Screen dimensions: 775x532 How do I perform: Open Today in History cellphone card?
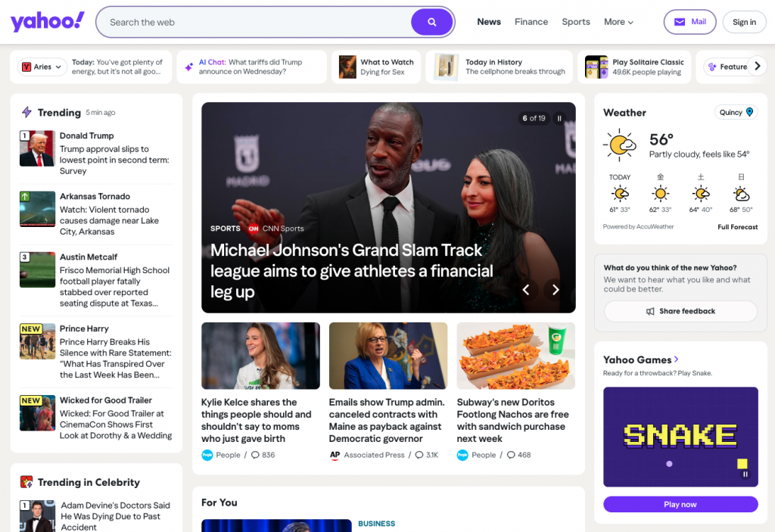coord(500,67)
